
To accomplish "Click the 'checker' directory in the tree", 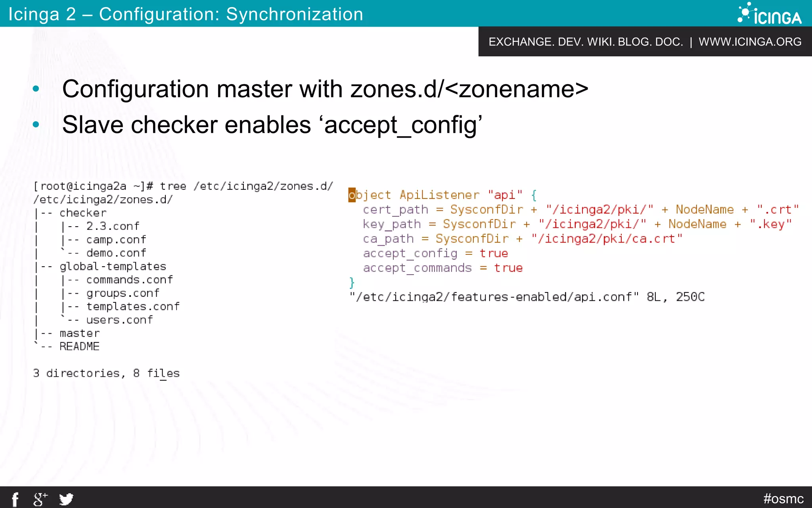I will (83, 213).
